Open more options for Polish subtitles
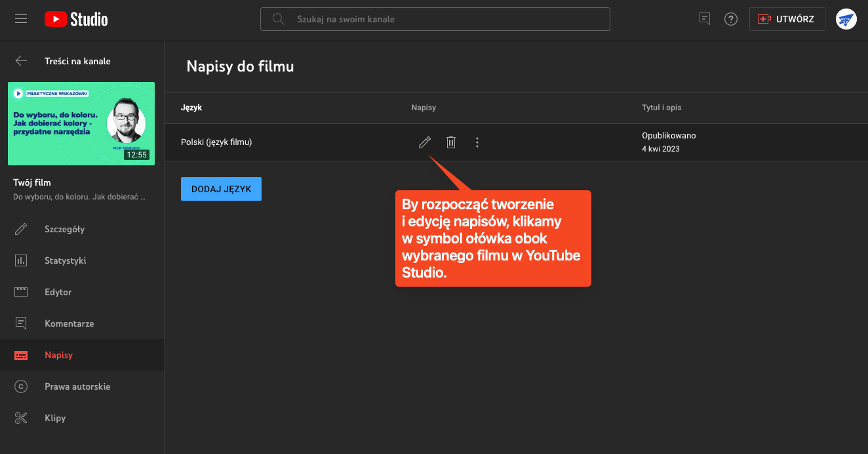The height and width of the screenshot is (454, 868). click(x=477, y=142)
